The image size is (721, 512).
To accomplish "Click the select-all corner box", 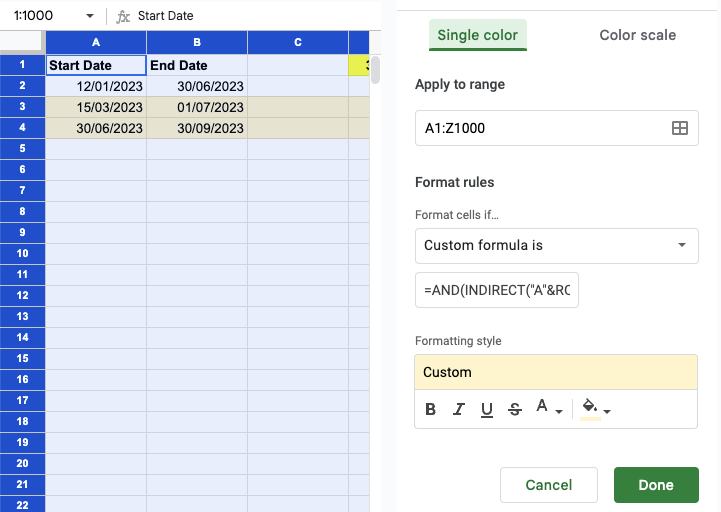I will [x=22, y=42].
